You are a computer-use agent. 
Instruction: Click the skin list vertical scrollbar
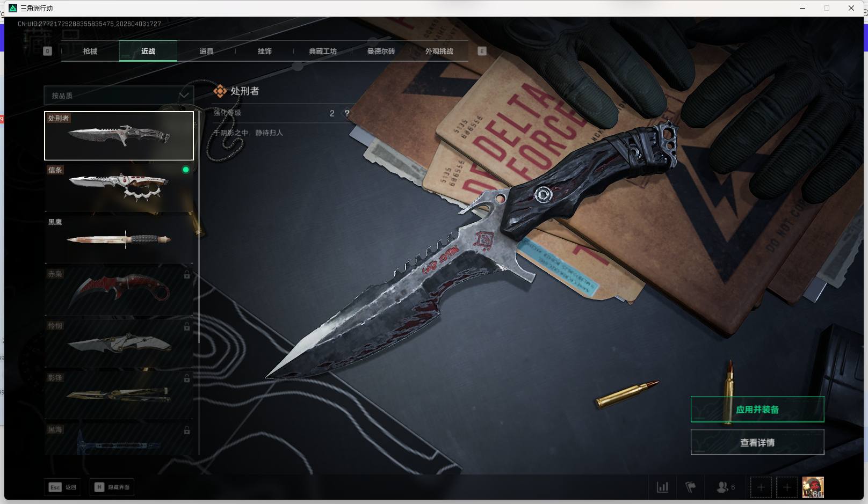pos(199,227)
